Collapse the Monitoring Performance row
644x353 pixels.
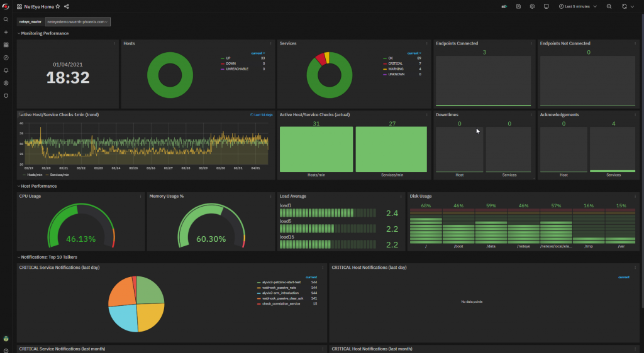click(44, 33)
